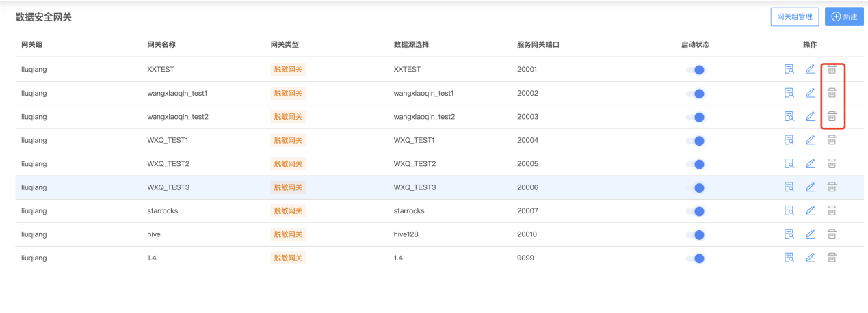868x313 pixels.
Task: Edit the wangxiaoqin_test1 gateway
Action: click(810, 93)
